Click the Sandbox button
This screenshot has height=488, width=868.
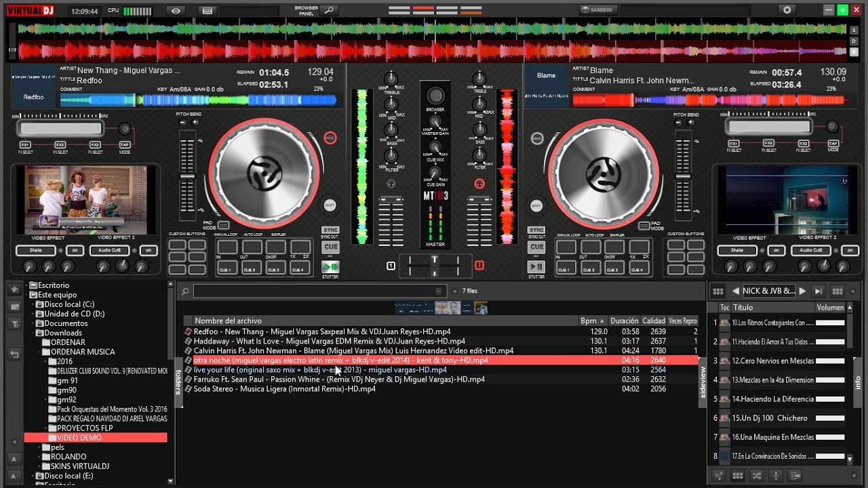click(x=597, y=10)
